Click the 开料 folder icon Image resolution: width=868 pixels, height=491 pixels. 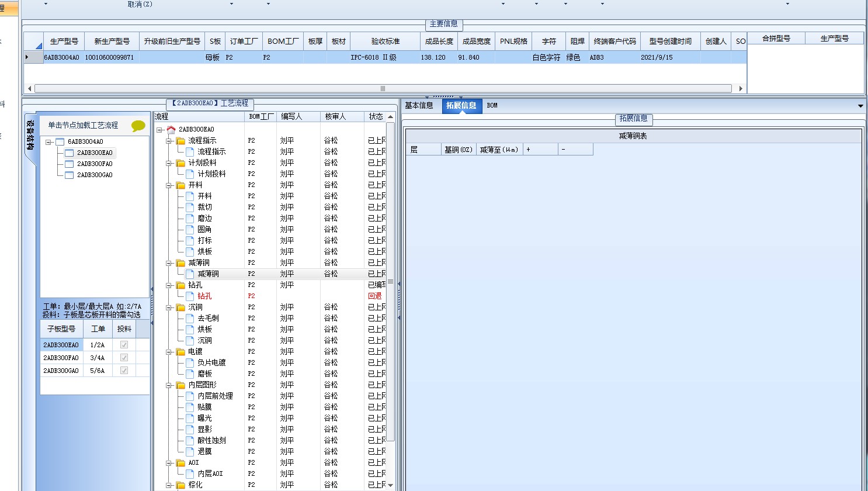[180, 185]
